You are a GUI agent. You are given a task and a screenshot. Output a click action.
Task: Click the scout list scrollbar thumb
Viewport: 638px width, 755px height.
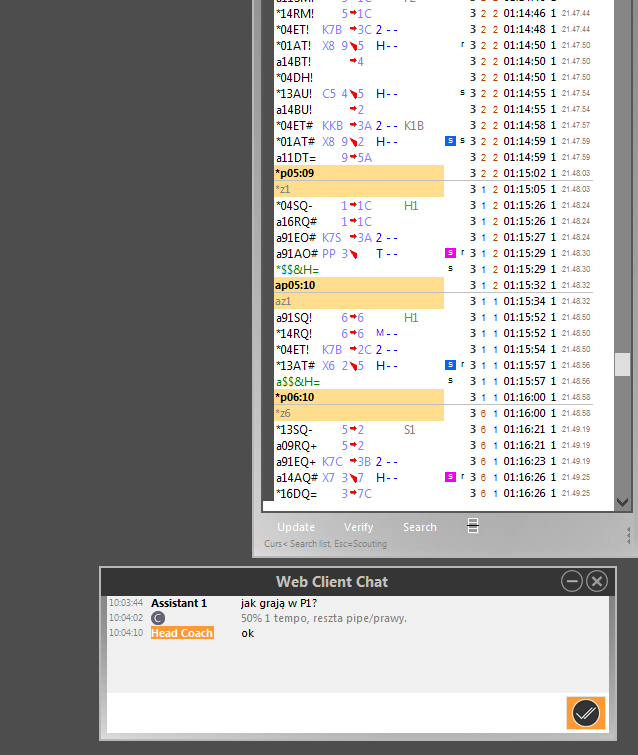pyautogui.click(x=622, y=365)
